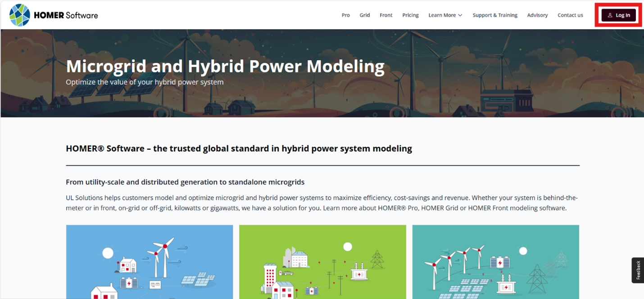Open the Learn More menu
This screenshot has width=644, height=299.
(442, 15)
